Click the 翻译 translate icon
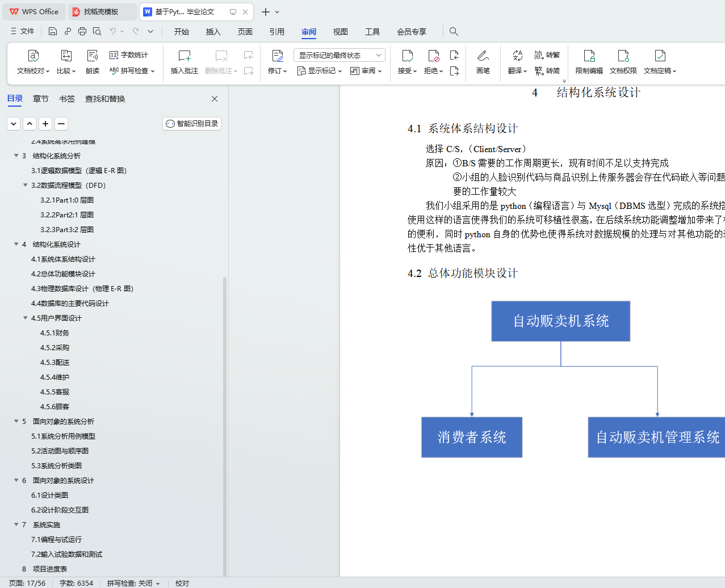This screenshot has width=725, height=588. (517, 56)
